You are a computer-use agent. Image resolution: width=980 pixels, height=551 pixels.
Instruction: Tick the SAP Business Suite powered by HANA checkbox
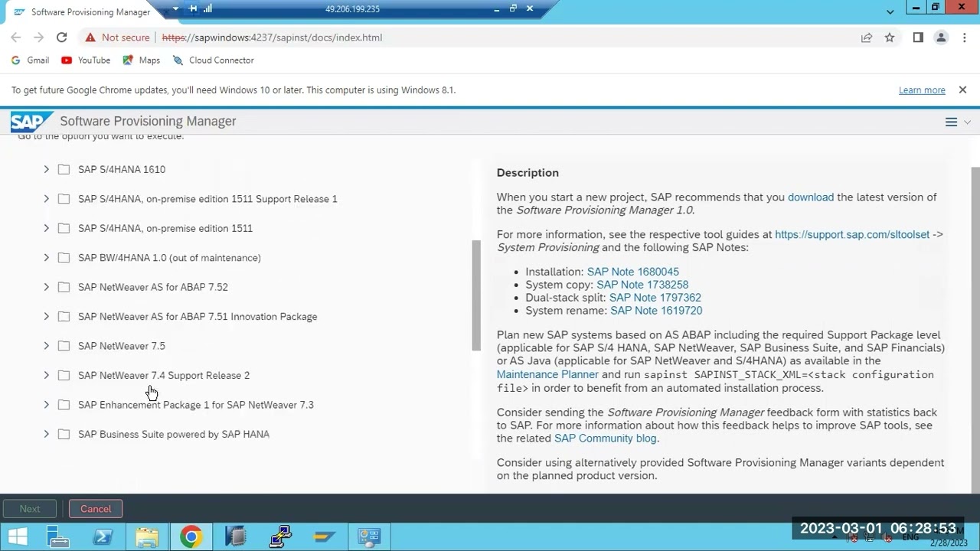click(x=64, y=435)
